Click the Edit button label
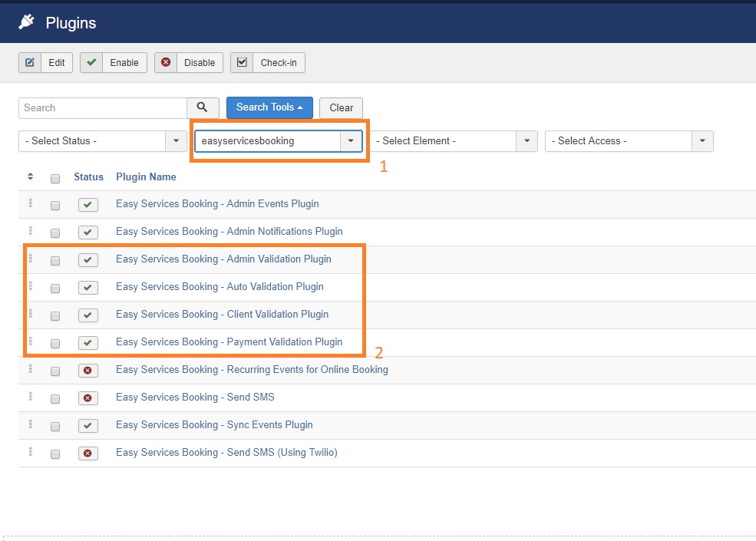 (x=57, y=63)
